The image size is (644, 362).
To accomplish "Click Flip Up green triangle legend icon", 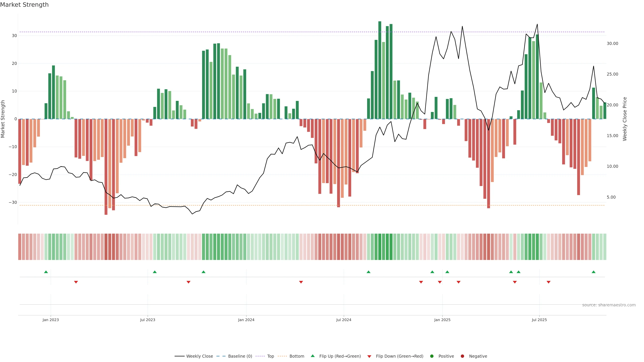I will (x=312, y=356).
